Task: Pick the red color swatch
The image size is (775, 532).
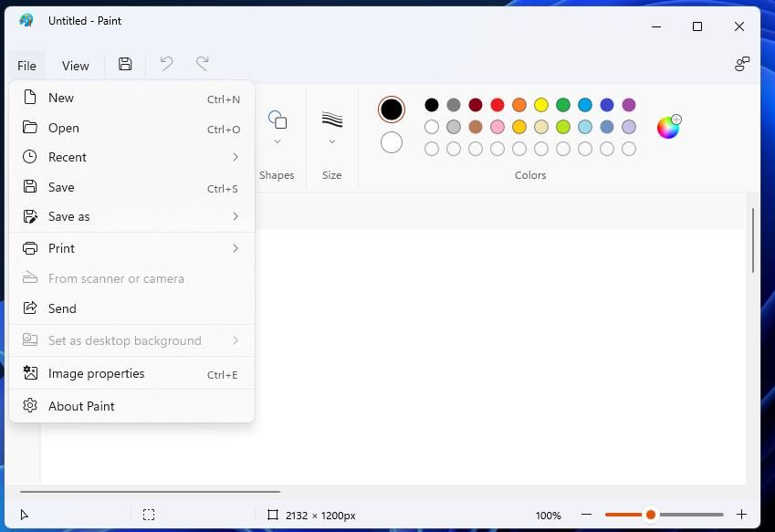Action: tap(497, 105)
